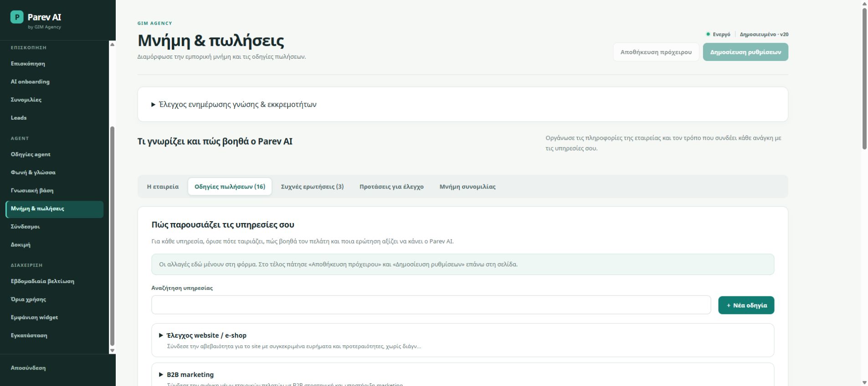Open the Προτάσεις για έλεγχο tab
This screenshot has height=386, width=868.
391,187
